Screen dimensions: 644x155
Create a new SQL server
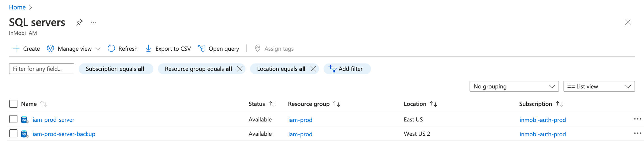tap(26, 49)
